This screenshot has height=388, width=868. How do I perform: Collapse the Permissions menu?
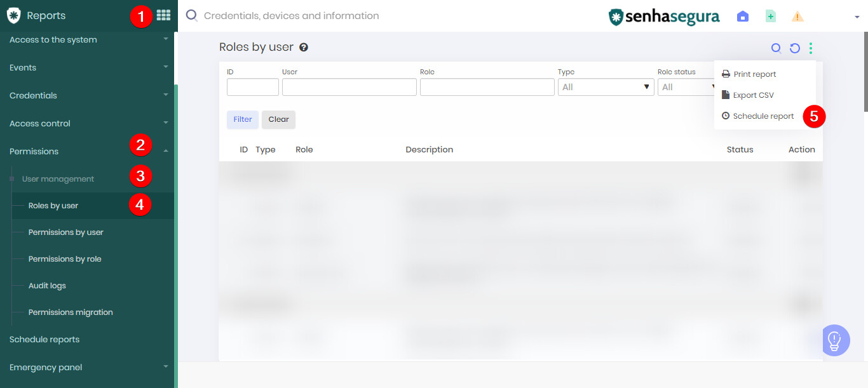pos(87,151)
